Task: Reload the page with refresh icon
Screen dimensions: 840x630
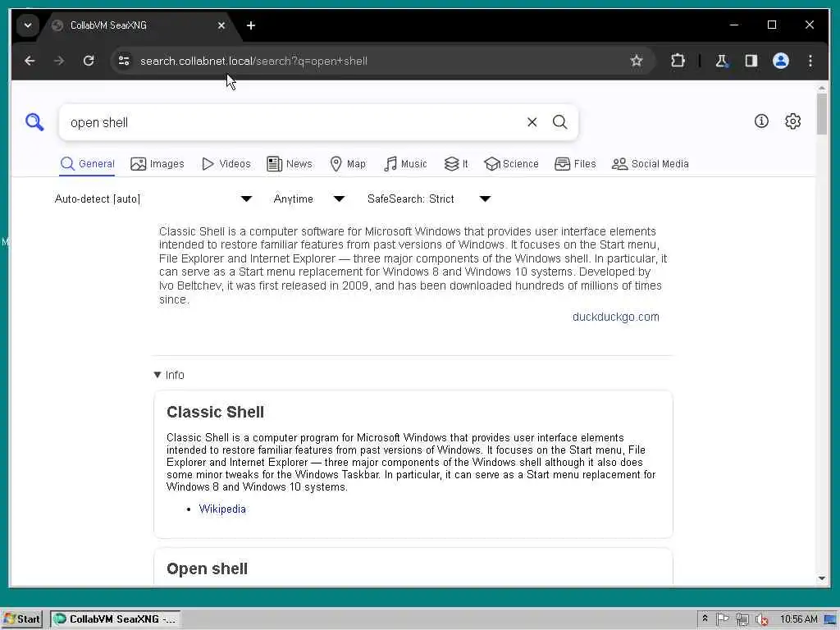Action: (x=89, y=61)
